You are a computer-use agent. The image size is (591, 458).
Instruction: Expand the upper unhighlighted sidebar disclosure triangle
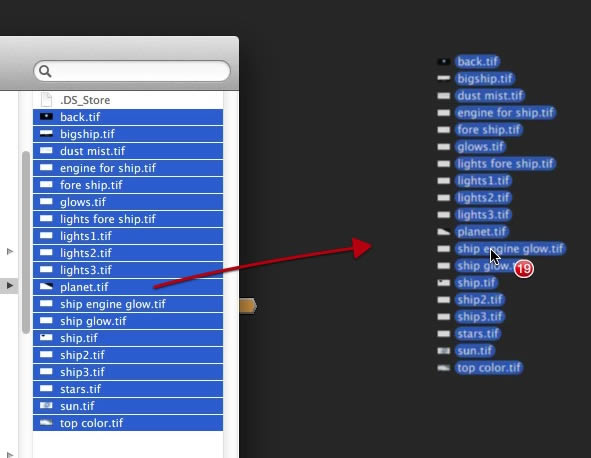[x=10, y=251]
